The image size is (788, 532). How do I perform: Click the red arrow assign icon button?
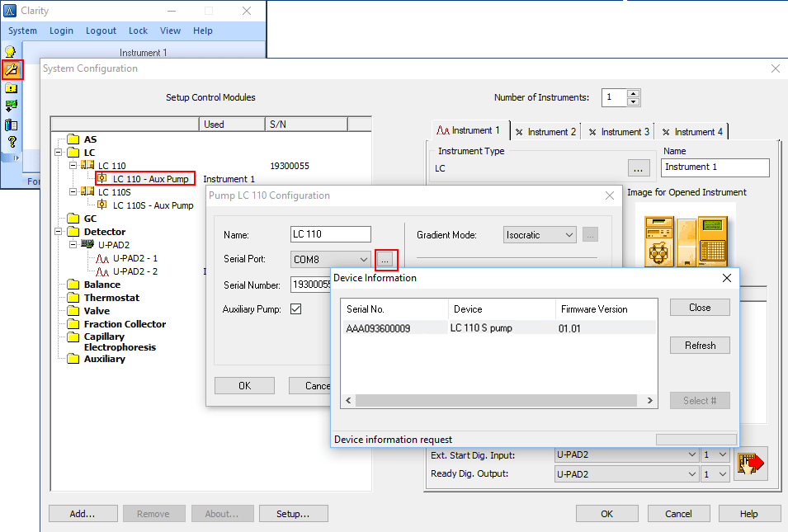pyautogui.click(x=750, y=464)
